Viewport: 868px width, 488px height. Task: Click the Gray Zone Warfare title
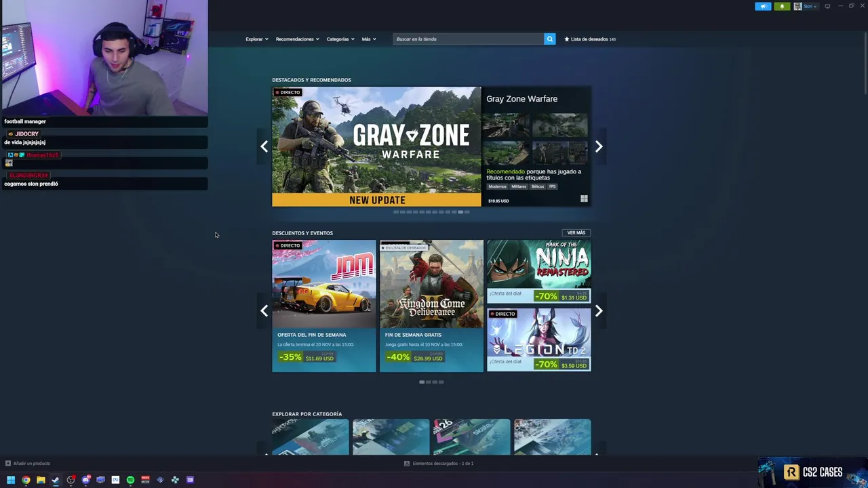(522, 99)
